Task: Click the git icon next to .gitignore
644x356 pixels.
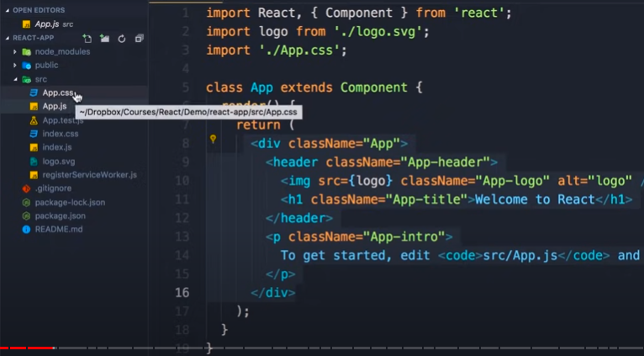Action: pyautogui.click(x=27, y=189)
